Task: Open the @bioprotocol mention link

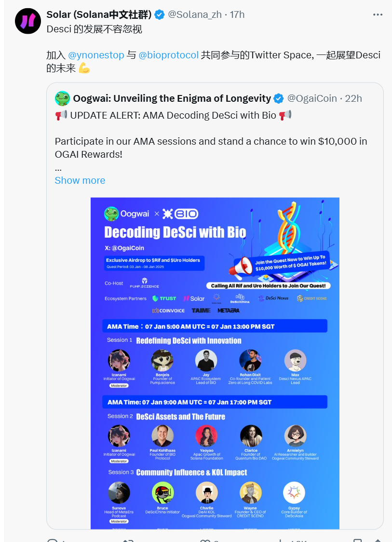Action: 169,55
